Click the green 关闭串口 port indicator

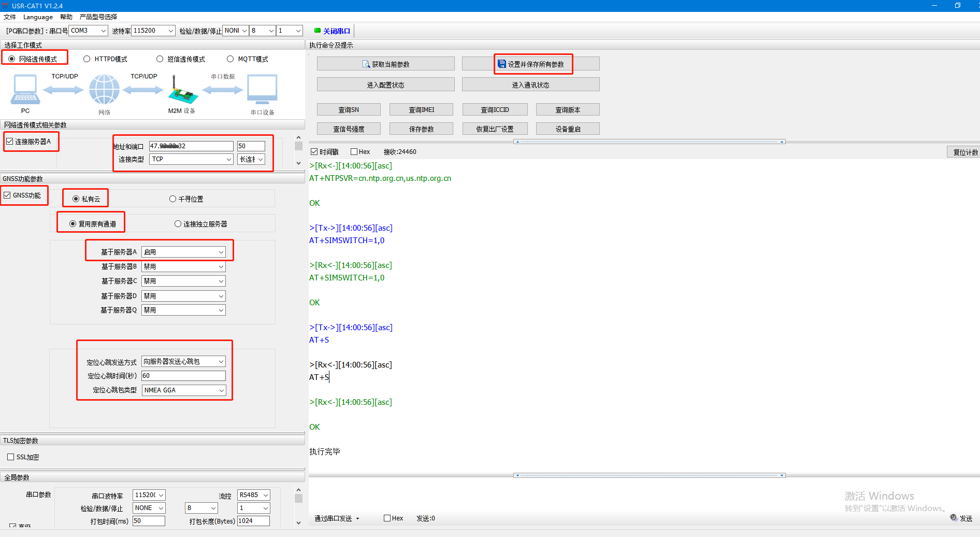[x=318, y=31]
